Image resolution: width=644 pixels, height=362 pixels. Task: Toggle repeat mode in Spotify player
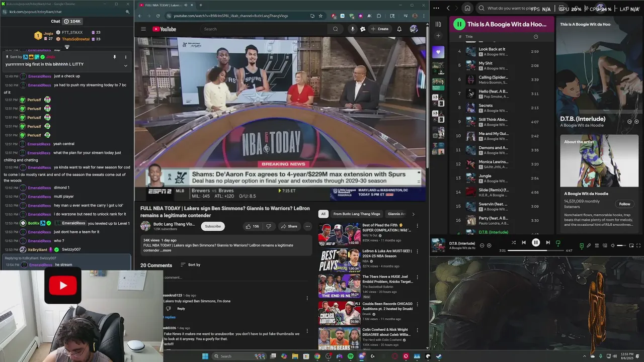(x=558, y=242)
